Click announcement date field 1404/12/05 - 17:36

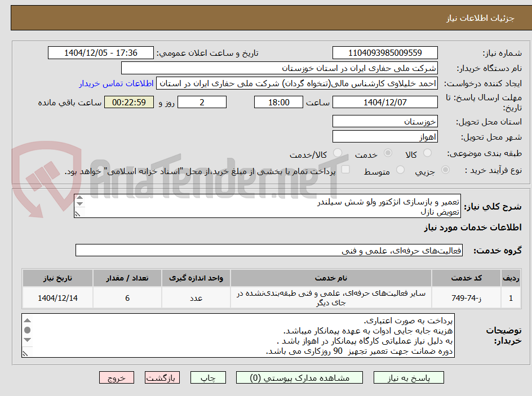coord(101,53)
